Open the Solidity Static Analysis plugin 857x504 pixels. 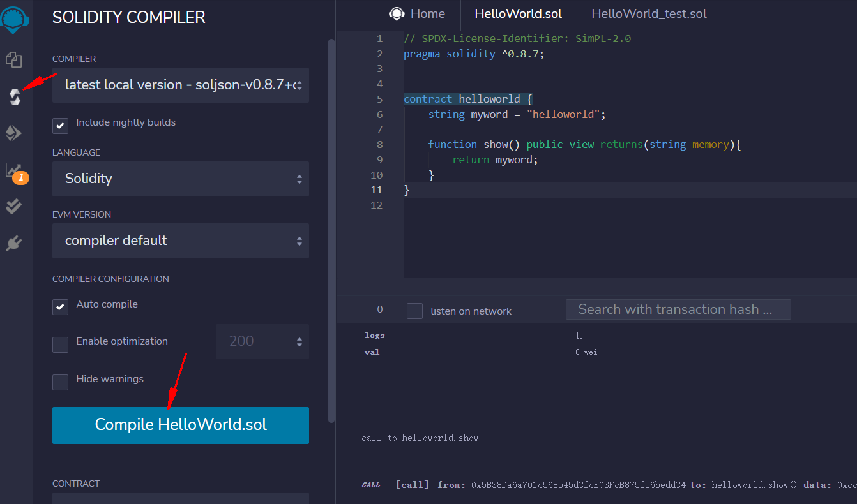point(13,169)
